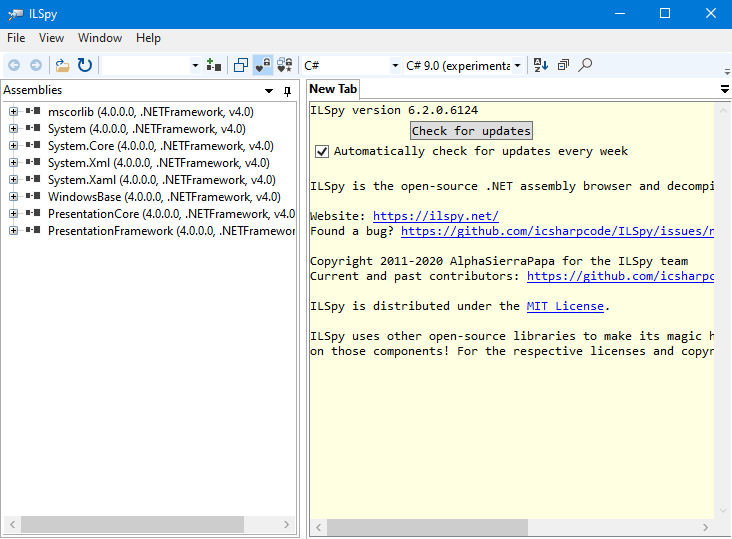Open the contributors GitHub link

pos(620,276)
